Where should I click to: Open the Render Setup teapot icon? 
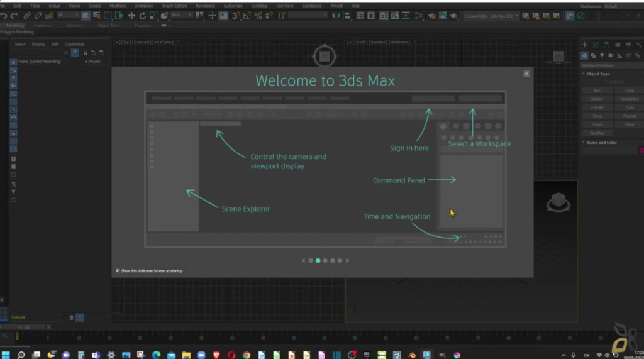click(x=431, y=16)
